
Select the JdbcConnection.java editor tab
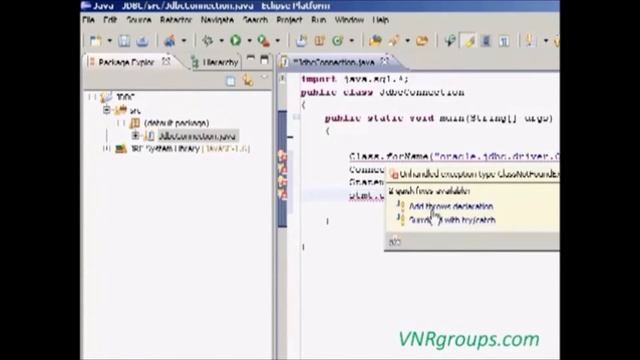[x=333, y=62]
